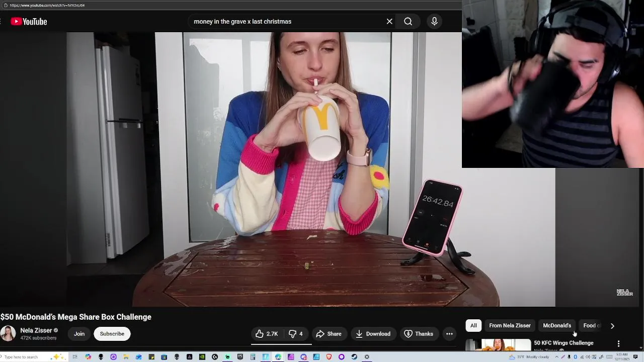
Task: Open more actions three-dot menu
Action: tap(449, 334)
